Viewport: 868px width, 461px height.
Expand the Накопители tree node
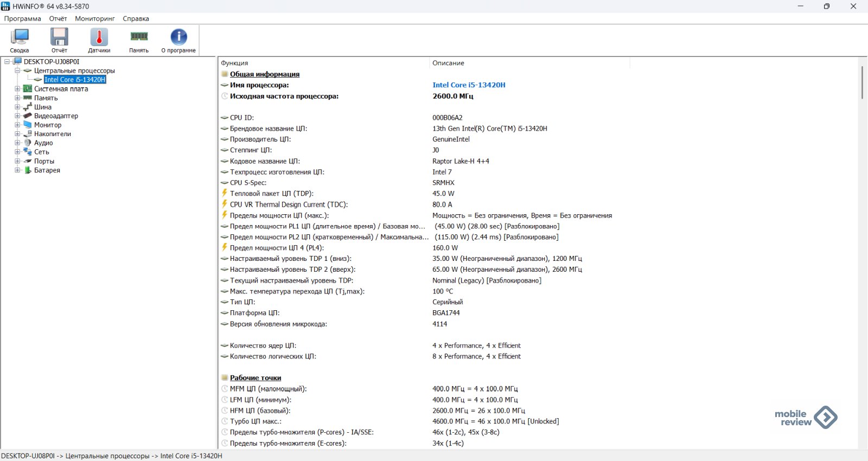tap(17, 134)
